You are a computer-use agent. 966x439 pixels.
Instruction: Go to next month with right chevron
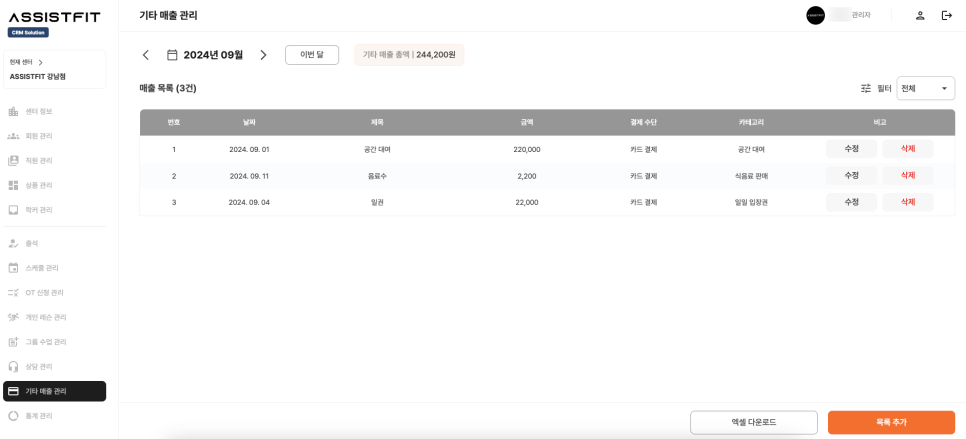pyautogui.click(x=263, y=55)
